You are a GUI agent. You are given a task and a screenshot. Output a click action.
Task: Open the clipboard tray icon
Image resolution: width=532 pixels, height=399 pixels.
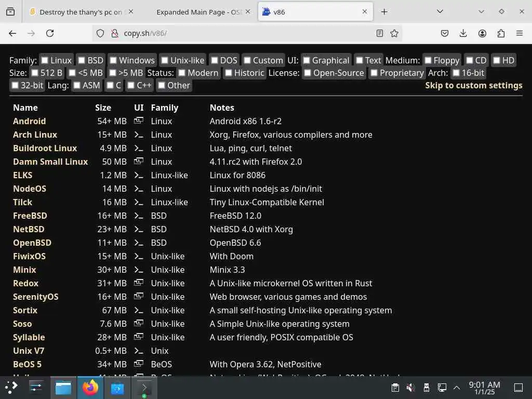point(395,388)
